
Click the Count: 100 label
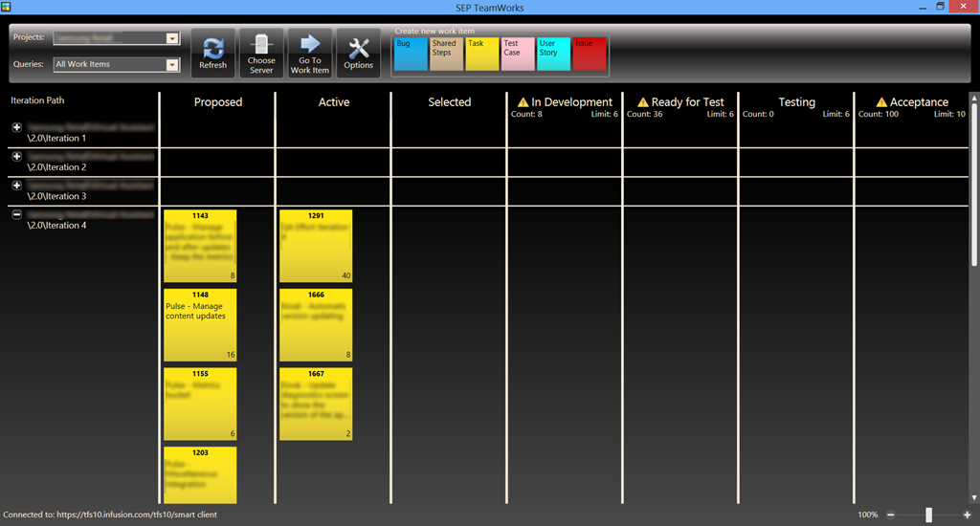[x=879, y=114]
